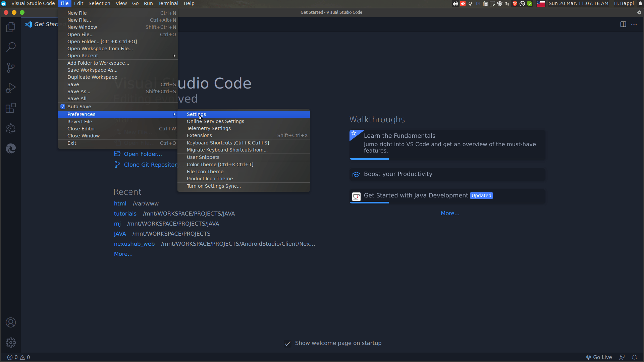
Task: Open the Extensions view icon
Action: click(11, 108)
